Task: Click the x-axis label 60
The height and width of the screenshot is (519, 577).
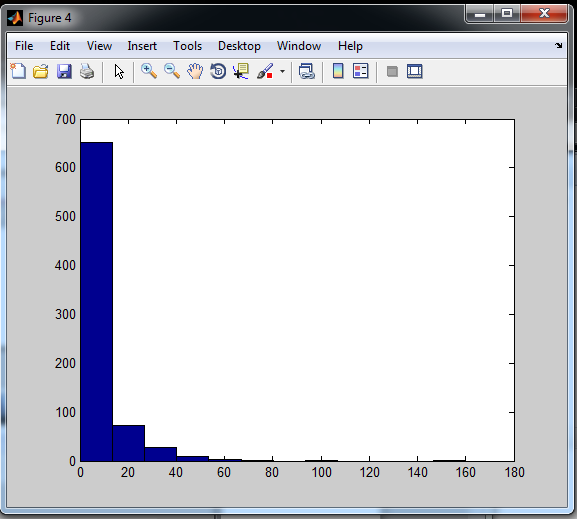Action: (224, 472)
